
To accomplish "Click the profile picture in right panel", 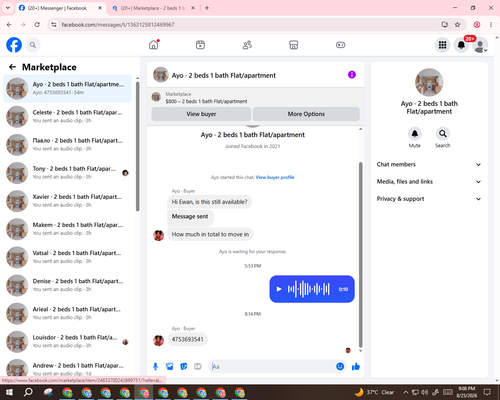I will tap(429, 82).
